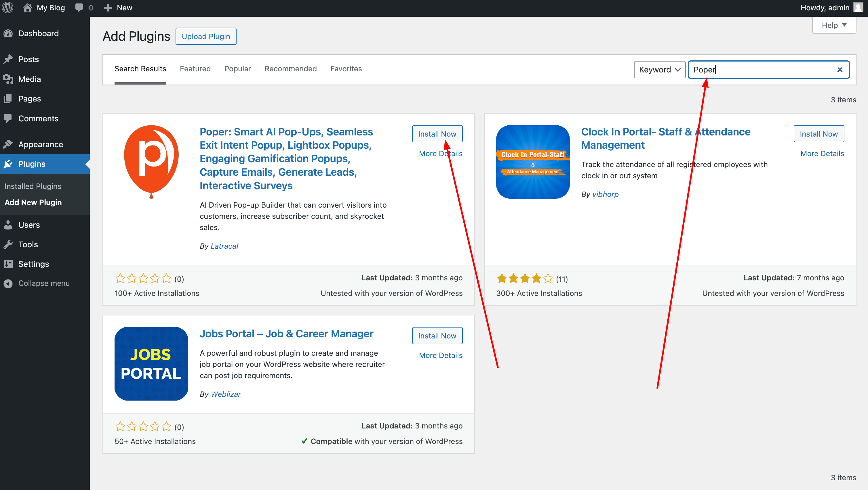The height and width of the screenshot is (490, 868).
Task: Click '50+ Active Installations' text
Action: click(155, 441)
